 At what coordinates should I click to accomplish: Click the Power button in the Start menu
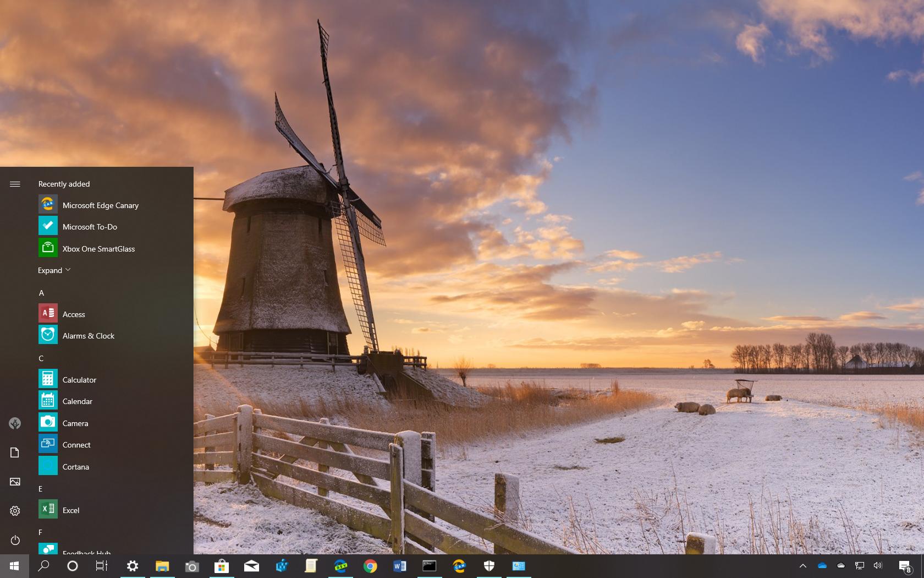pos(15,540)
